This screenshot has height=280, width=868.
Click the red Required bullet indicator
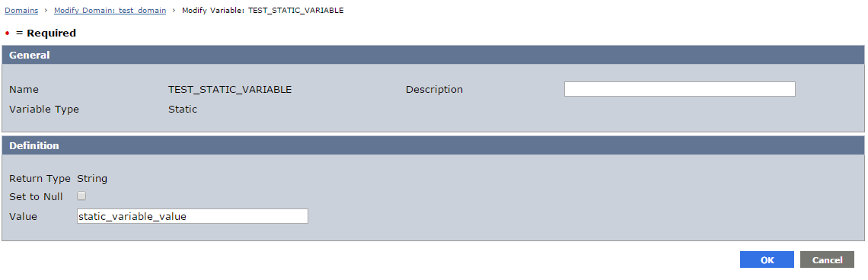pyautogui.click(x=7, y=33)
